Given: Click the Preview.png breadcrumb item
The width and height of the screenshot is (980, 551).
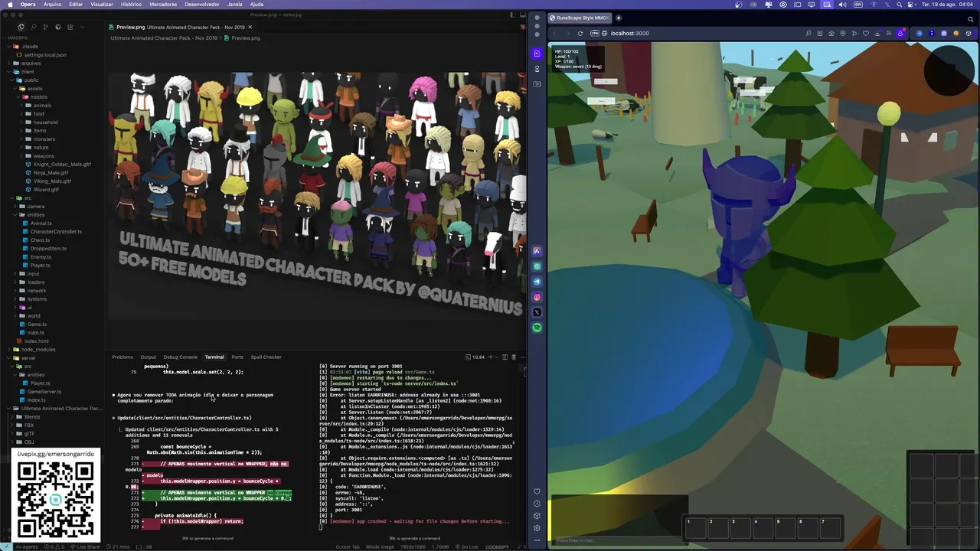Looking at the screenshot, I should click(245, 37).
